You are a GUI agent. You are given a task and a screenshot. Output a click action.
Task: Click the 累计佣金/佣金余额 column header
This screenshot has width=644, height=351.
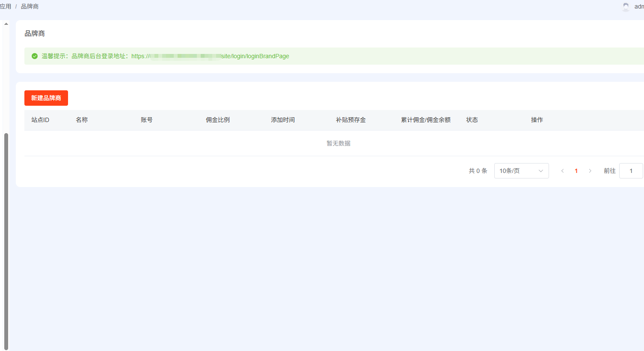[426, 120]
